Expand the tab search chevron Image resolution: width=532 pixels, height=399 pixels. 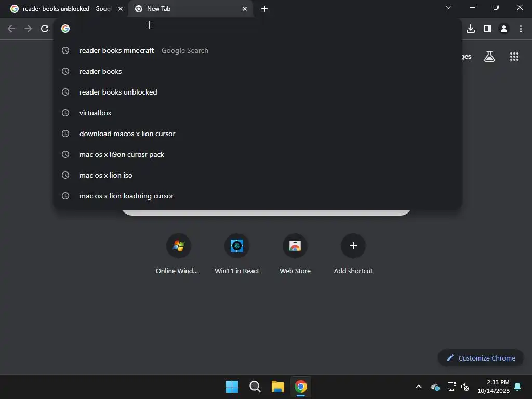[448, 7]
